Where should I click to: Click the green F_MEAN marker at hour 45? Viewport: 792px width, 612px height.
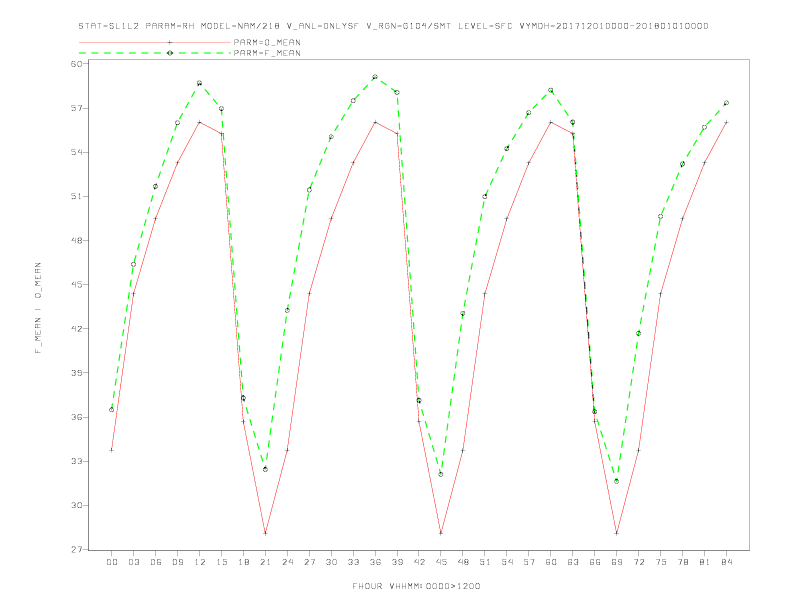pyautogui.click(x=441, y=474)
